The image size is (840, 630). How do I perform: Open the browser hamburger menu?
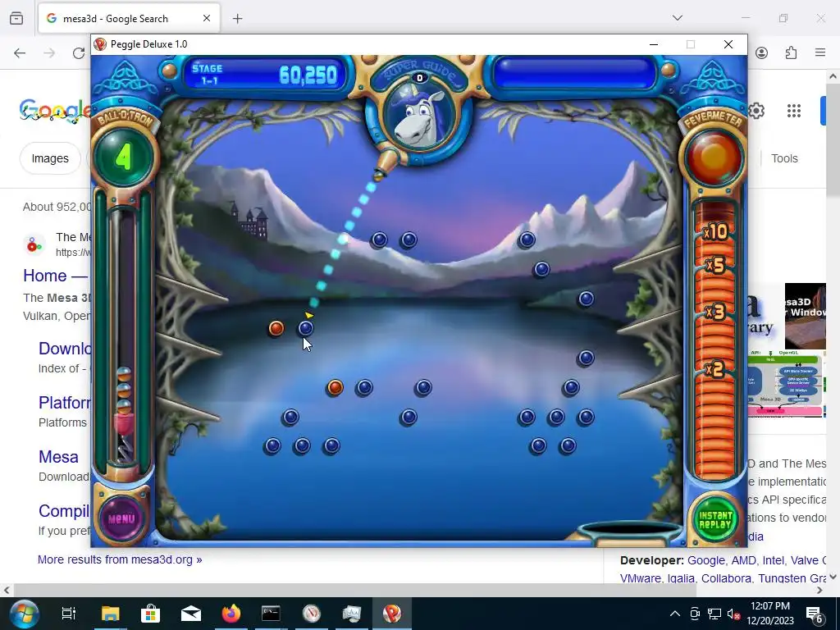tap(820, 52)
